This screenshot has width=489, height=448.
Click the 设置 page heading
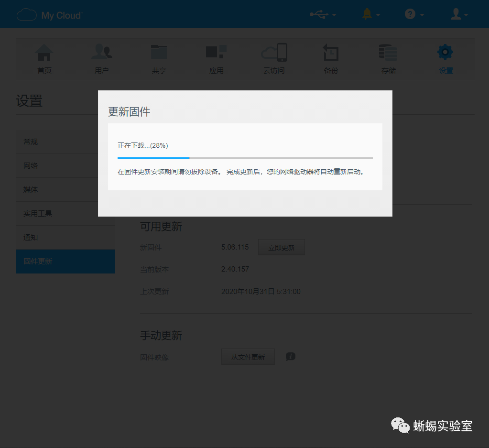(x=29, y=101)
